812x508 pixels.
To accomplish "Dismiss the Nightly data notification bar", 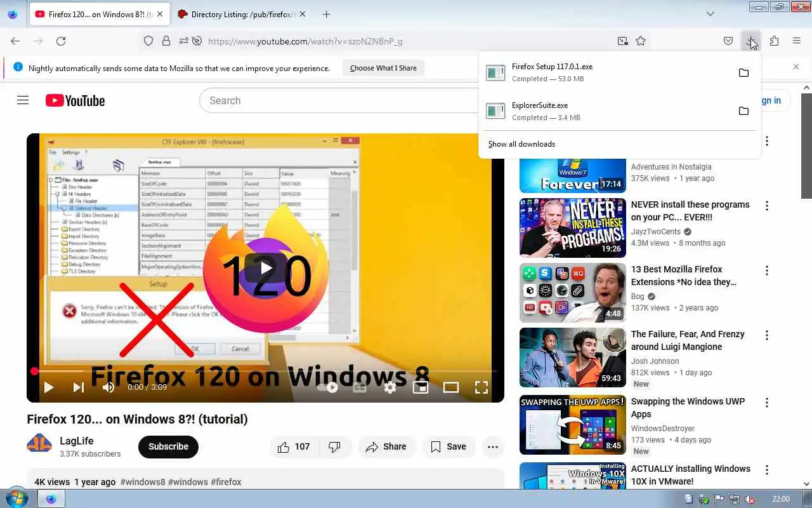I will click(796, 67).
